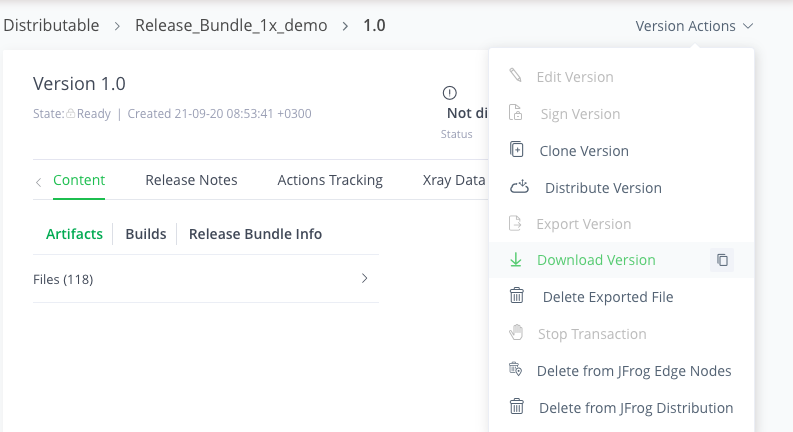Click the Delete from JFrog Edge Nodes icon

pos(515,369)
